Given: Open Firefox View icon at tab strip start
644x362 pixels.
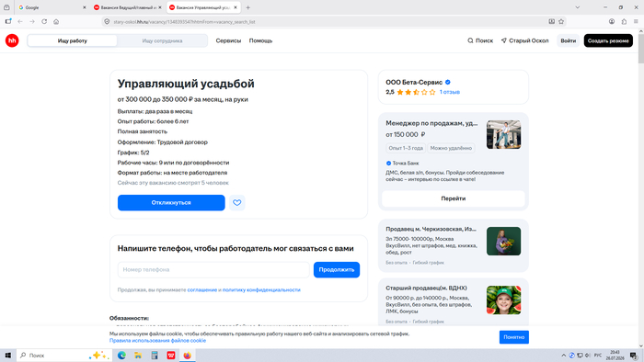Looking at the screenshot, I should [x=6, y=7].
